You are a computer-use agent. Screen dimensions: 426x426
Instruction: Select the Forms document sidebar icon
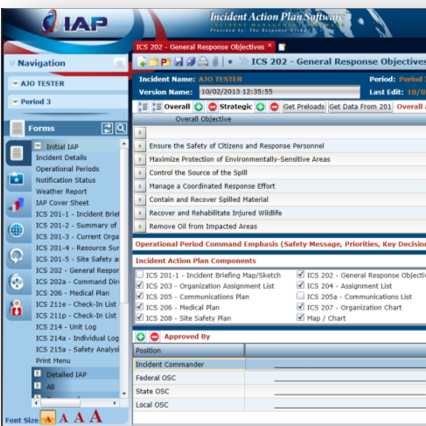pyautogui.click(x=17, y=153)
